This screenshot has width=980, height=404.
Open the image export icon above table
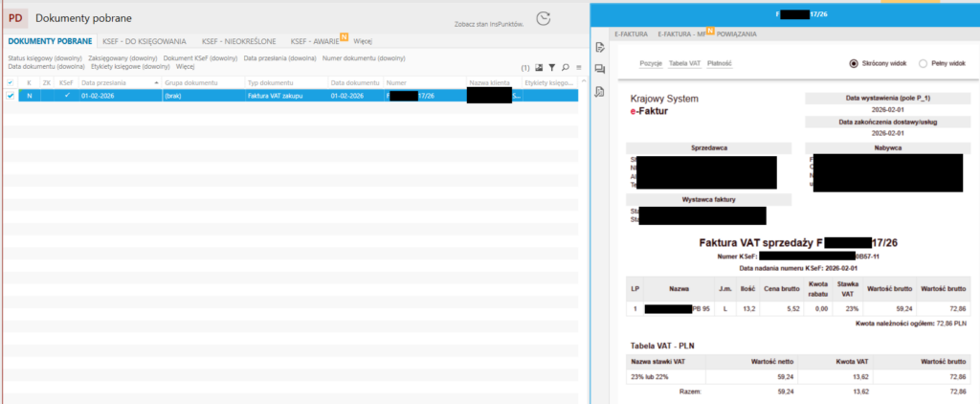tap(539, 68)
